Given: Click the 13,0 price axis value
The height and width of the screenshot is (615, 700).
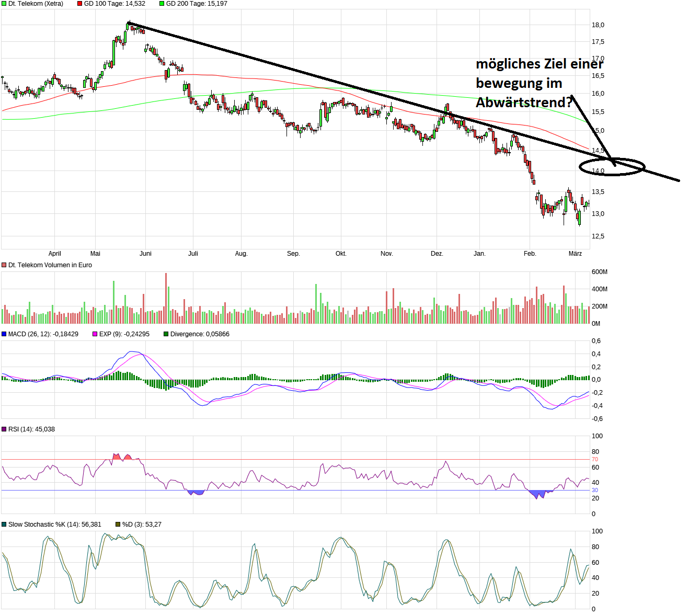Looking at the screenshot, I should (x=598, y=214).
